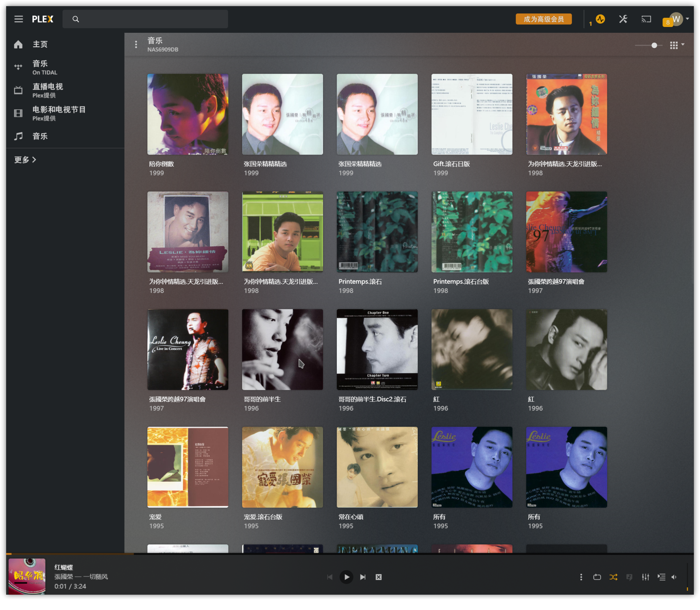
Task: Open the settings wrench icon
Action: [x=623, y=19]
